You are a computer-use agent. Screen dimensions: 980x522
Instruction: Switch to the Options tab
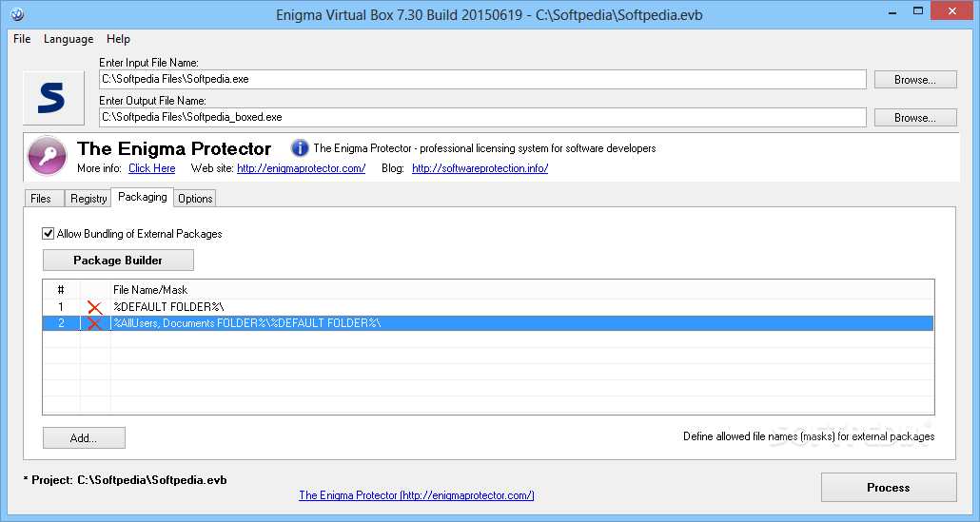pyautogui.click(x=195, y=198)
